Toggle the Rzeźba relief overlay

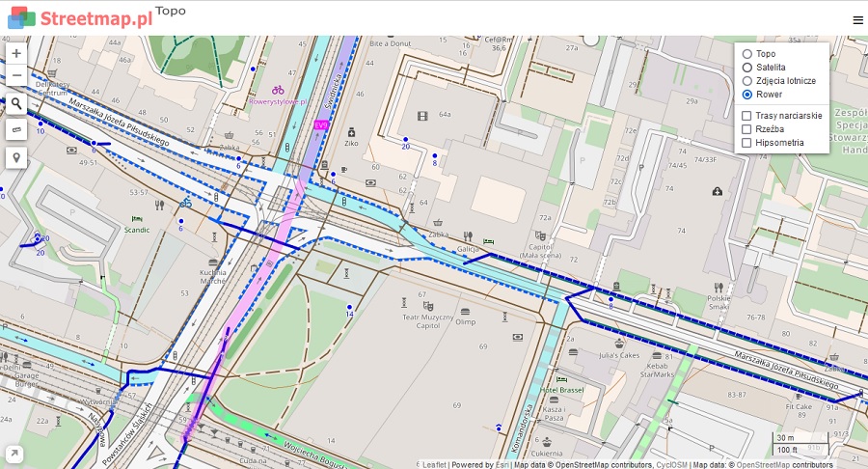click(747, 128)
